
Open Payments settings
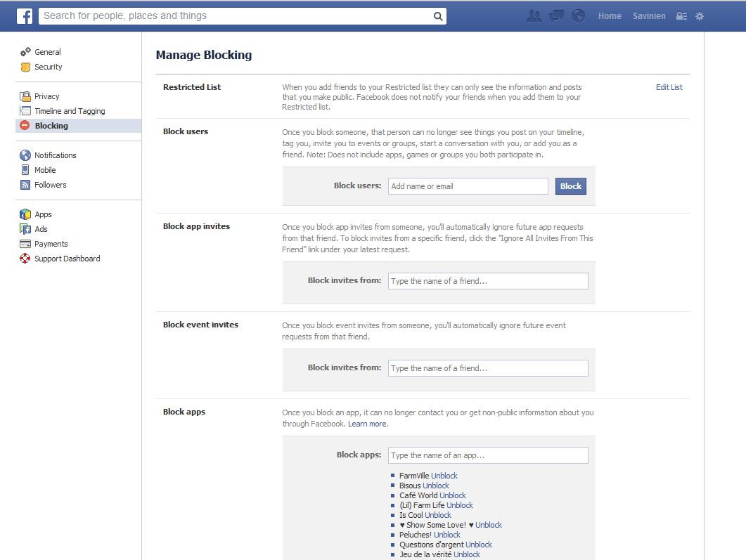pyautogui.click(x=51, y=244)
